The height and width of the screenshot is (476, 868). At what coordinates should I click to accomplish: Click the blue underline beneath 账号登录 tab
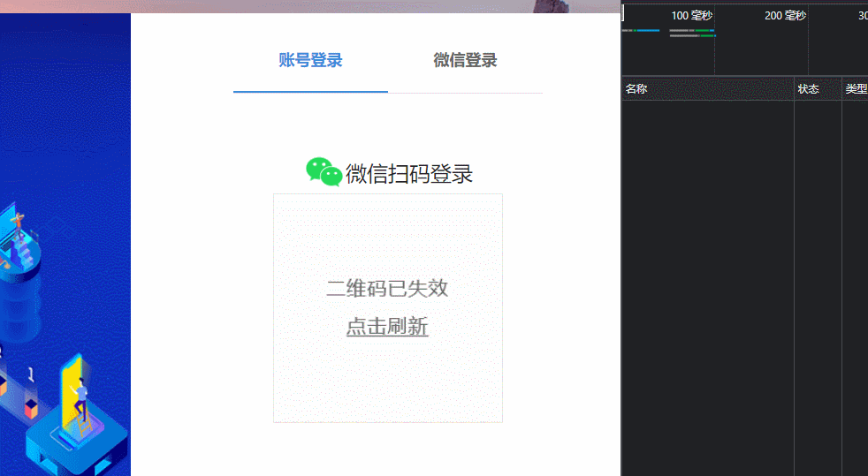tap(310, 91)
